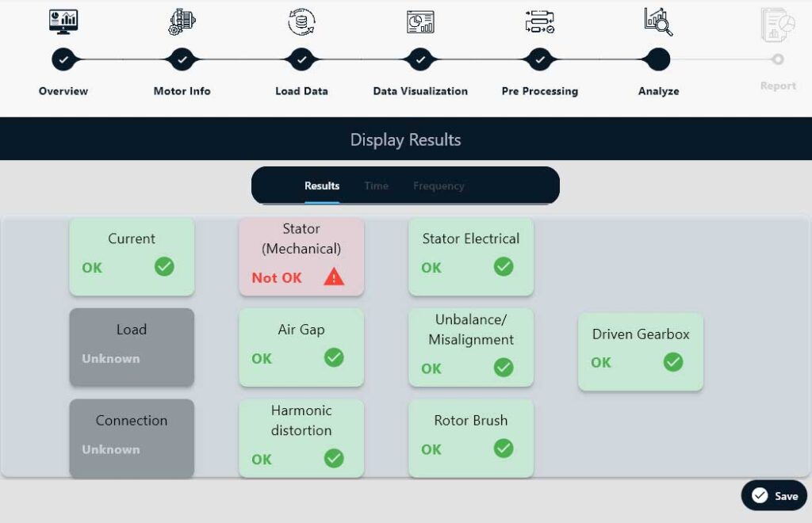This screenshot has height=523, width=812.
Task: Click the Data Visualization chart icon
Action: coord(420,21)
